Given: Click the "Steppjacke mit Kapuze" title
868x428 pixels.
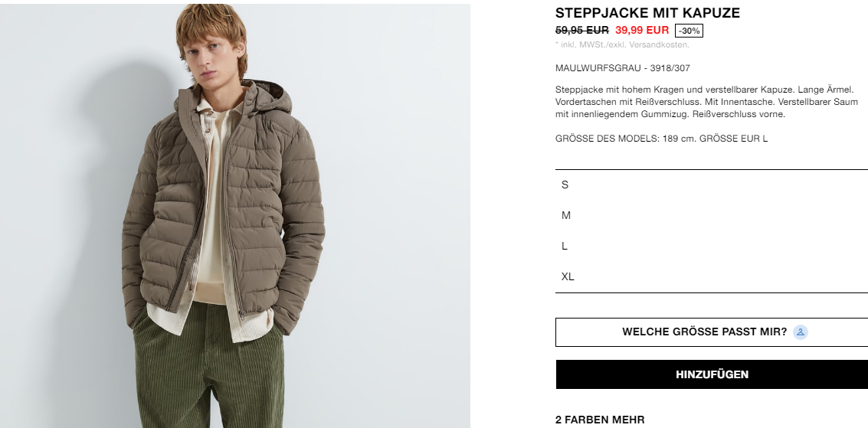Looking at the screenshot, I should [x=647, y=13].
